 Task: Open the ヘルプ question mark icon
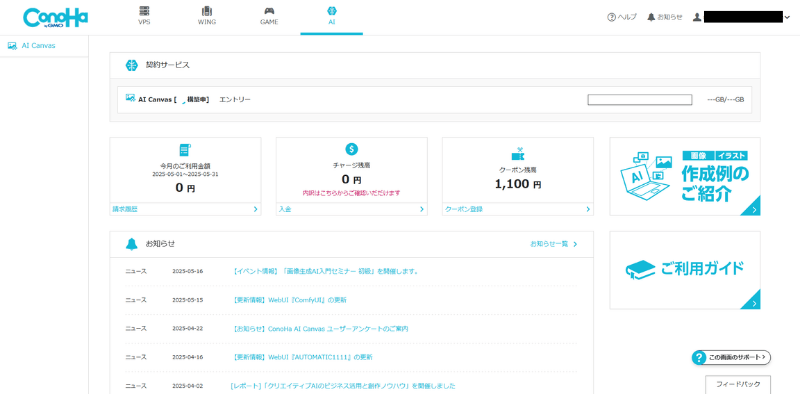click(x=611, y=17)
